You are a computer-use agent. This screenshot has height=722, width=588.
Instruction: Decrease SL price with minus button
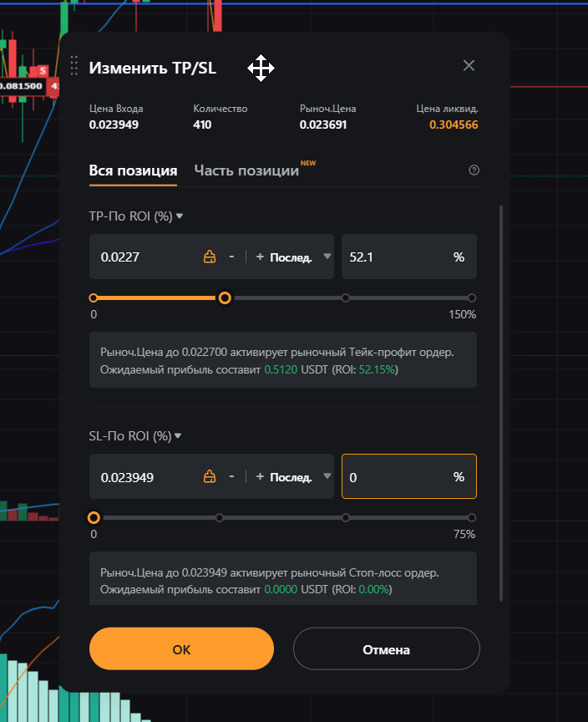pos(231,476)
